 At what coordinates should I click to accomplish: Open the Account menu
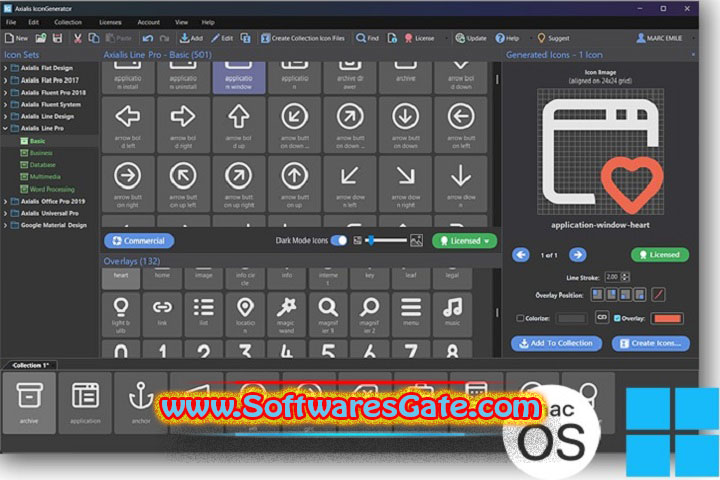coord(148,22)
